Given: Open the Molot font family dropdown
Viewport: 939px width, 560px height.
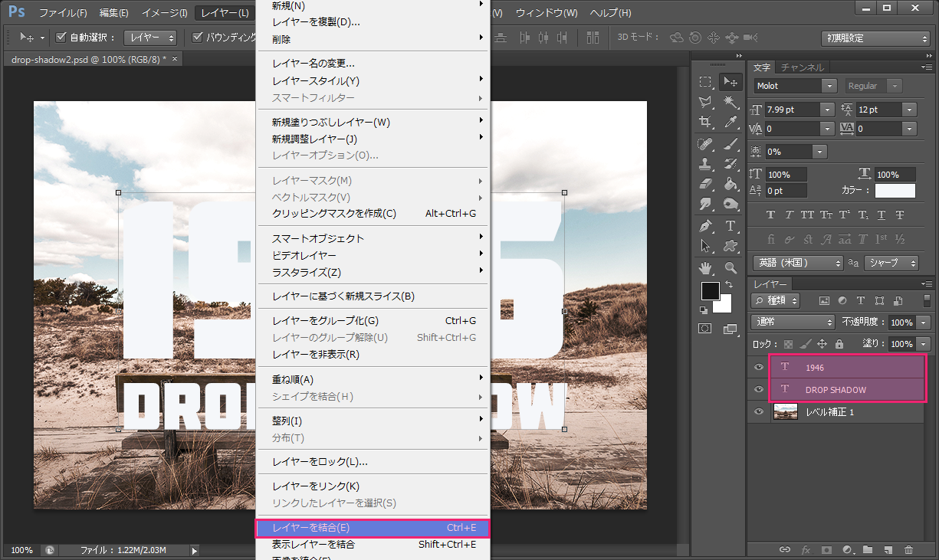Looking at the screenshot, I should click(x=829, y=86).
